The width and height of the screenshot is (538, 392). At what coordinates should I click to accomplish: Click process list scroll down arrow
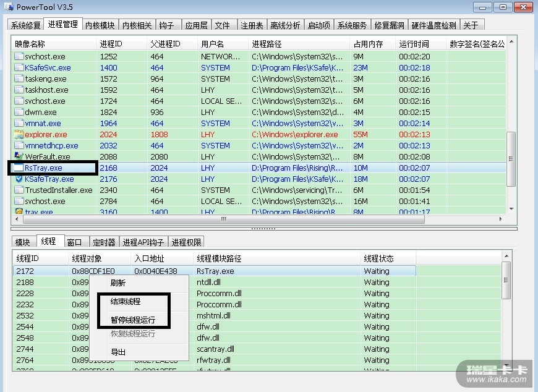coord(511,209)
